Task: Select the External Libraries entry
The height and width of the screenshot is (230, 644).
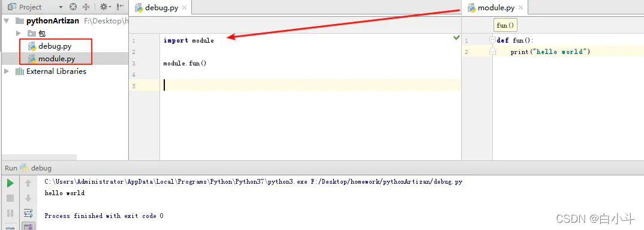Action: tap(56, 71)
